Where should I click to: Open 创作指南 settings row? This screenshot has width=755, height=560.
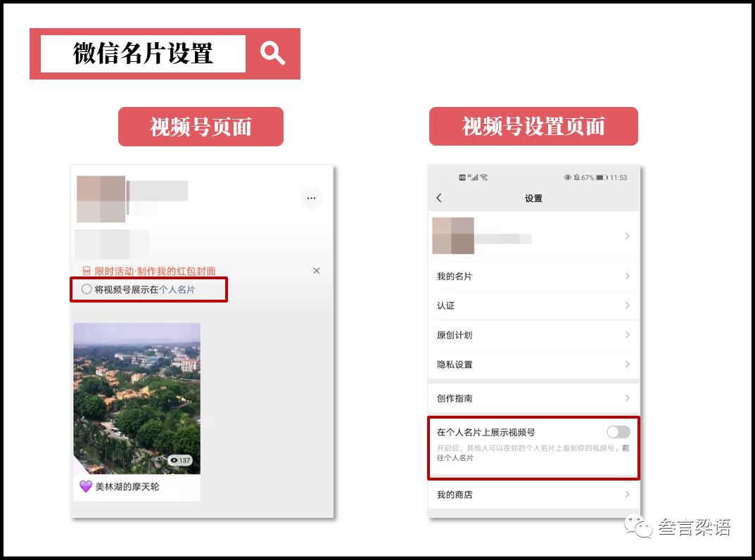coord(533,398)
